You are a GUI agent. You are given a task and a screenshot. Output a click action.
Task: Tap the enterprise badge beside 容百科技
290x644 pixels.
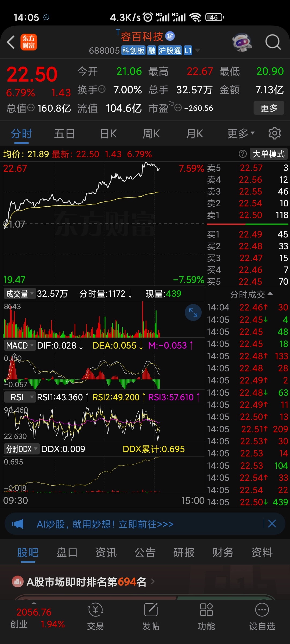click(170, 36)
